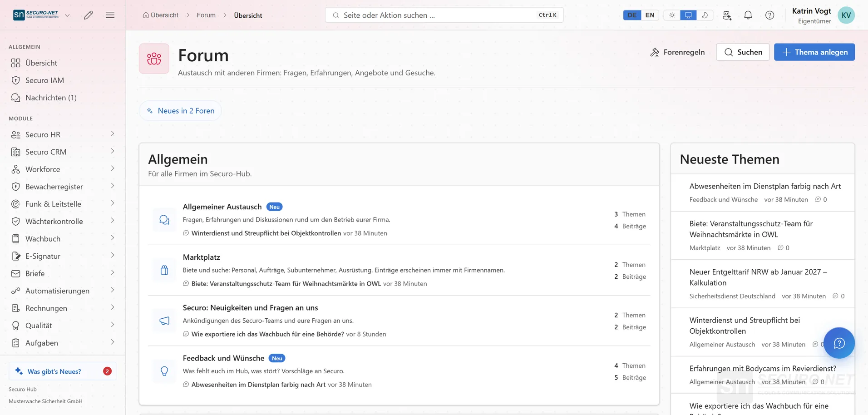
Task: Enable dark theme moon toggle
Action: click(x=705, y=15)
